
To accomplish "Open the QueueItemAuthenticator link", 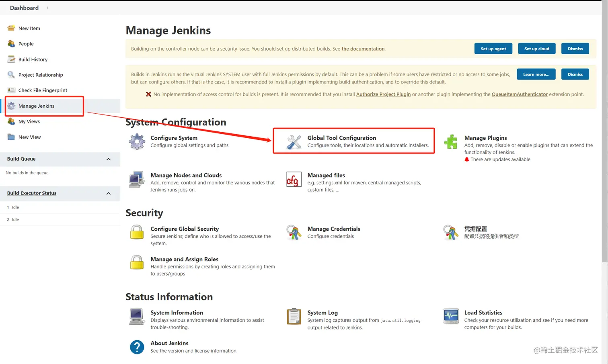I will pos(520,94).
